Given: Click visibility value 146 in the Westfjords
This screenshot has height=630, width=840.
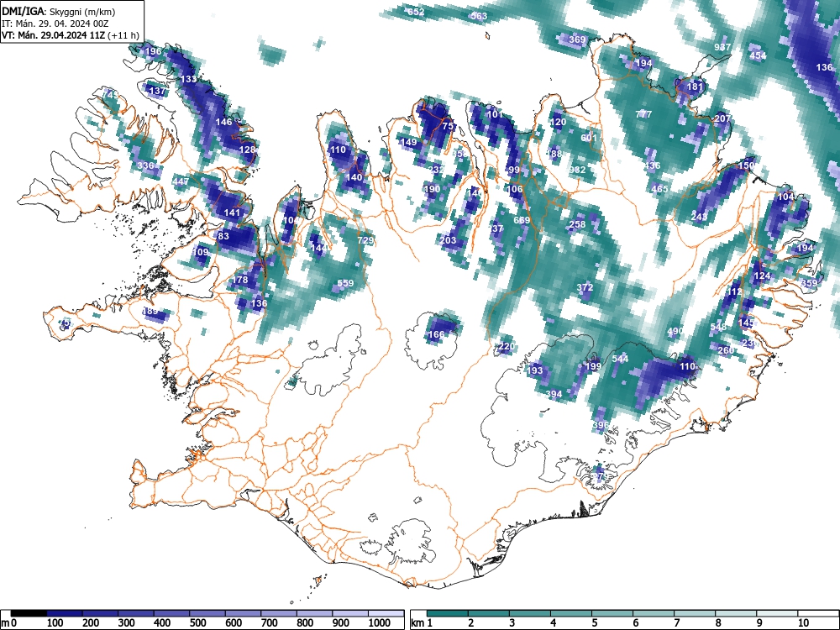Looking at the screenshot, I should (224, 122).
